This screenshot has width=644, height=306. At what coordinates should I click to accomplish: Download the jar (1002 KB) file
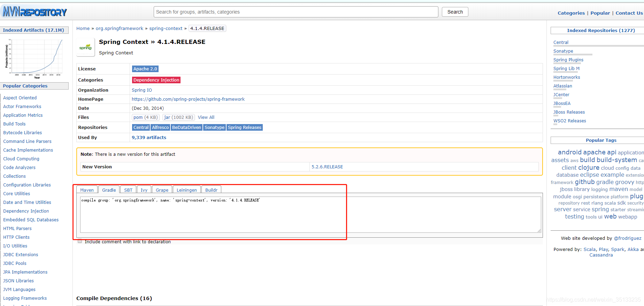[178, 117]
